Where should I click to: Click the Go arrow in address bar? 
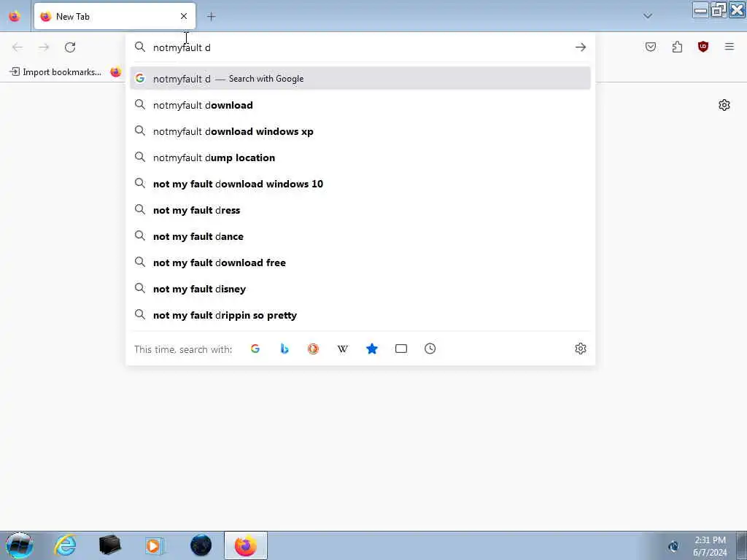580,47
